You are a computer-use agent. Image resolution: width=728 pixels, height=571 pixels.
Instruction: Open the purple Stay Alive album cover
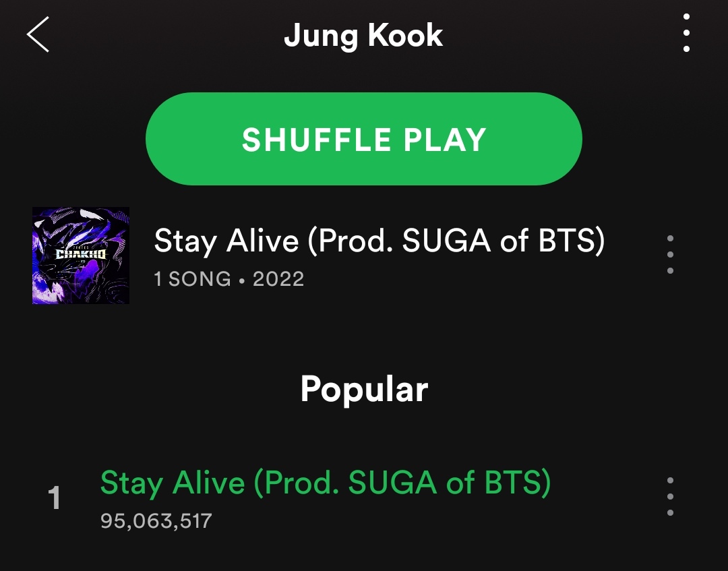81,256
